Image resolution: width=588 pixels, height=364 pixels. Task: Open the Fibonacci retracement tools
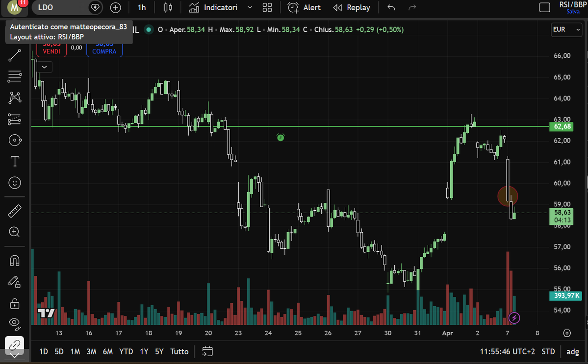point(15,76)
